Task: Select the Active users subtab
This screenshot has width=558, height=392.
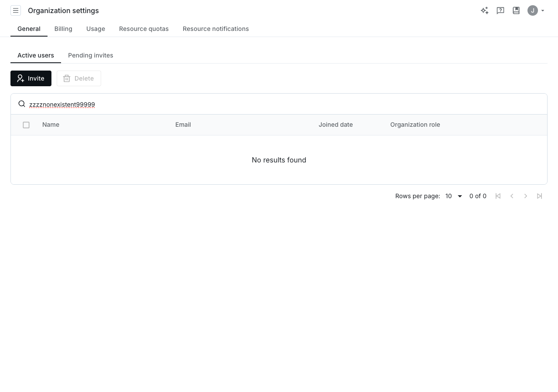Action: pos(36,55)
